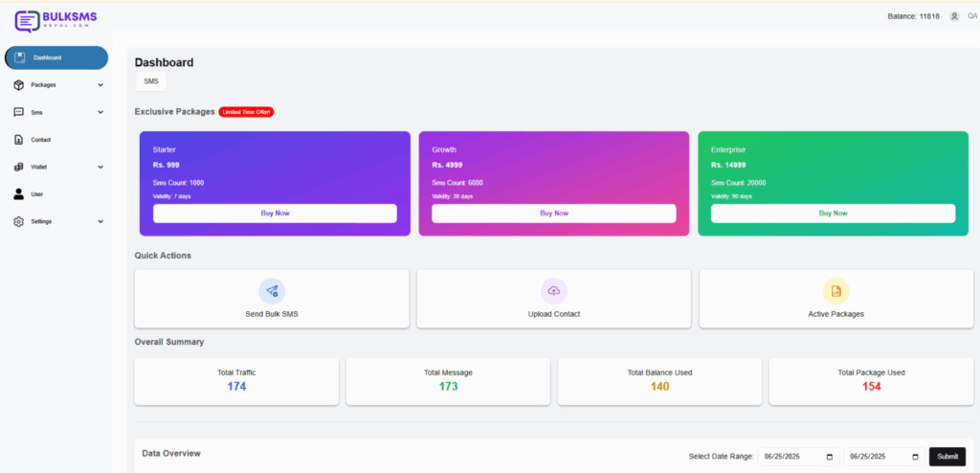Submit the selected date range
Screen dimensions: 980x473
click(x=947, y=457)
